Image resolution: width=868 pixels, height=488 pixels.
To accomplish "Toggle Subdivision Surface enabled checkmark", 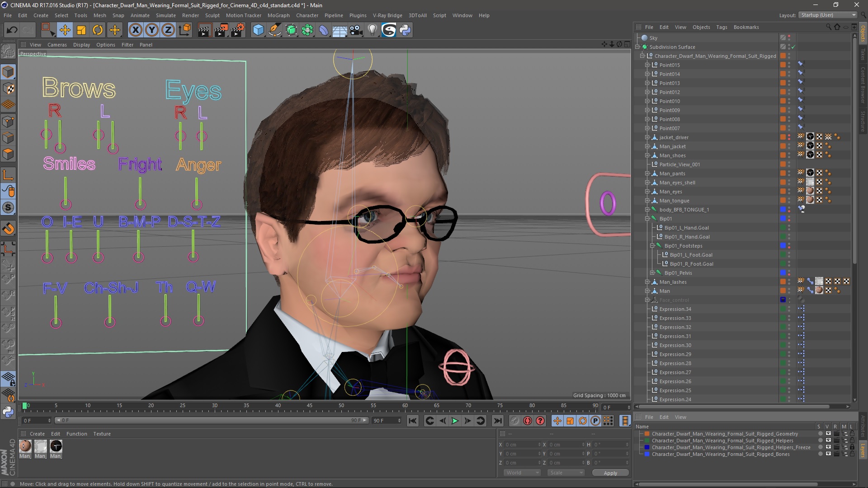I will click(x=793, y=47).
